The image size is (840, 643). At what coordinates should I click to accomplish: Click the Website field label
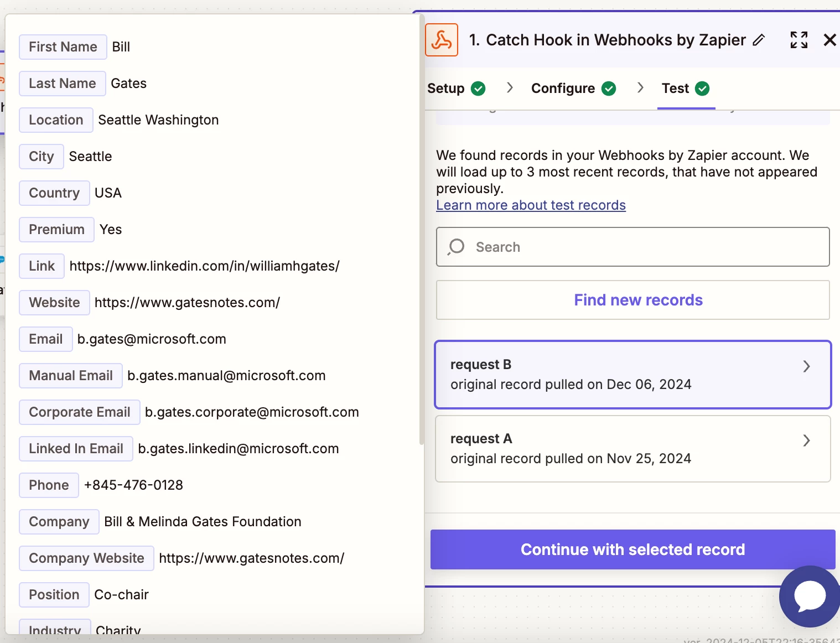(54, 303)
